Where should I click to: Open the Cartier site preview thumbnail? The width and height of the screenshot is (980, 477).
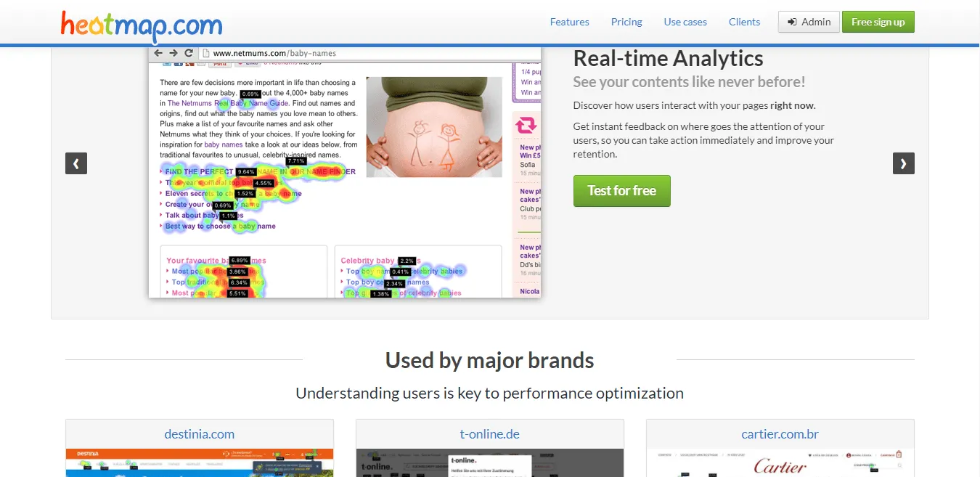click(780, 462)
